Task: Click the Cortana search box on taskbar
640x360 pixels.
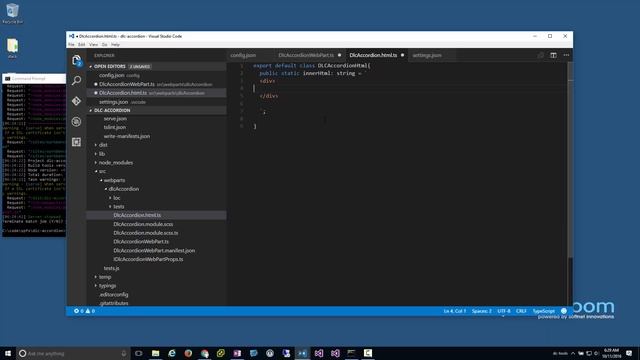Action: (73, 353)
